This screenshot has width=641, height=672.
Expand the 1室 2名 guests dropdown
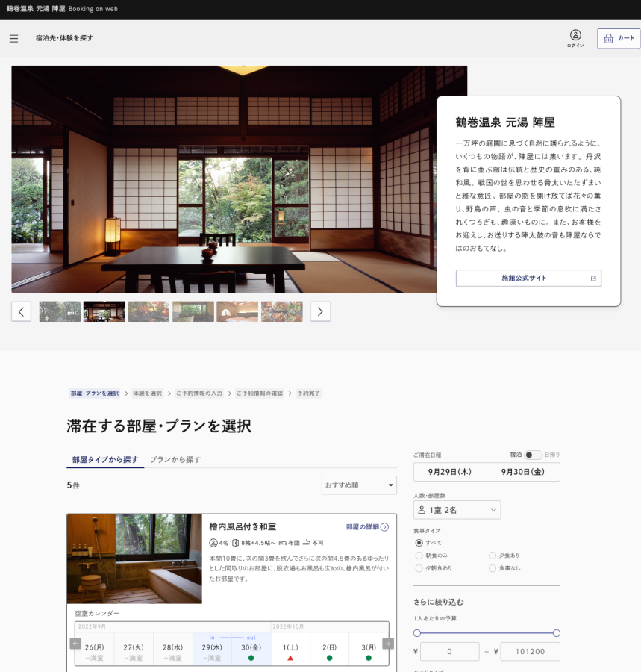457,510
